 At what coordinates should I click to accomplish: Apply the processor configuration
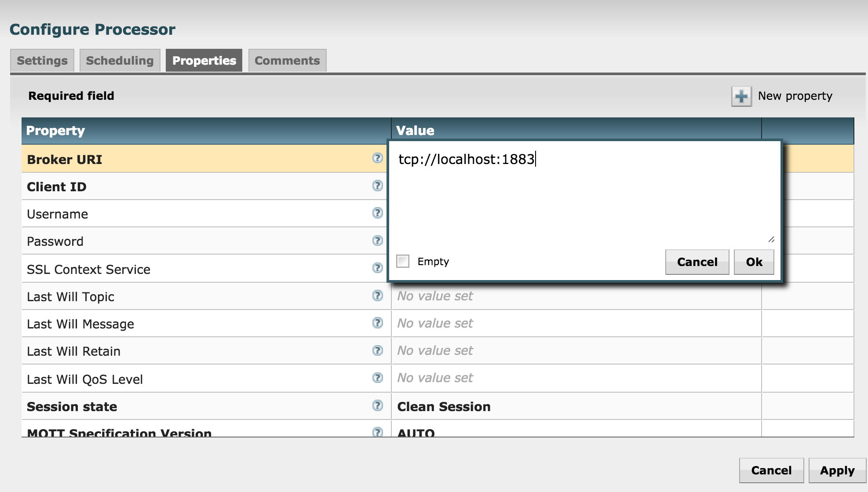pyautogui.click(x=837, y=470)
